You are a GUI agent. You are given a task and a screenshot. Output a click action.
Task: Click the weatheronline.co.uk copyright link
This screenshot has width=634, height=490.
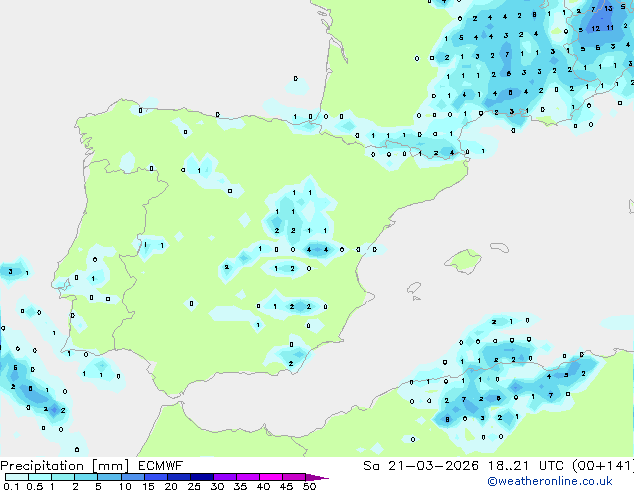coord(550,481)
